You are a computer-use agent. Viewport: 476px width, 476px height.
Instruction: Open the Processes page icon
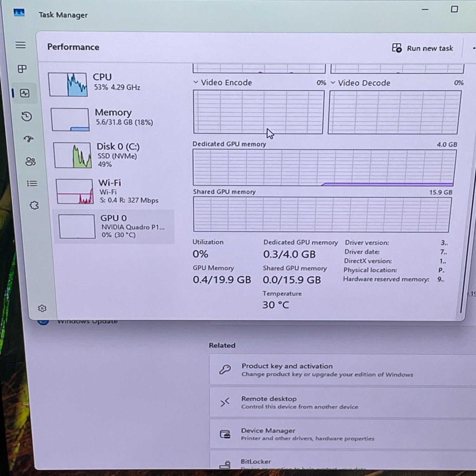tap(22, 69)
